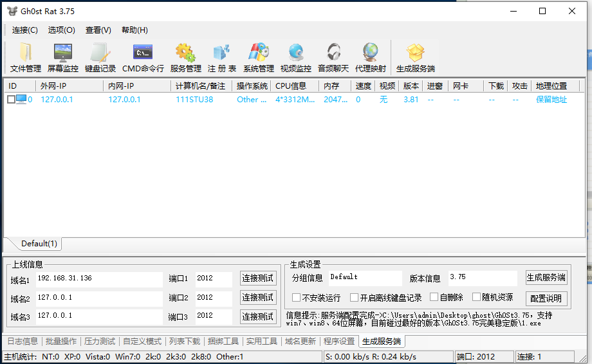This screenshot has height=364, width=592.
Task: Click the 生成服务端 toolbar icon
Action: click(x=415, y=58)
